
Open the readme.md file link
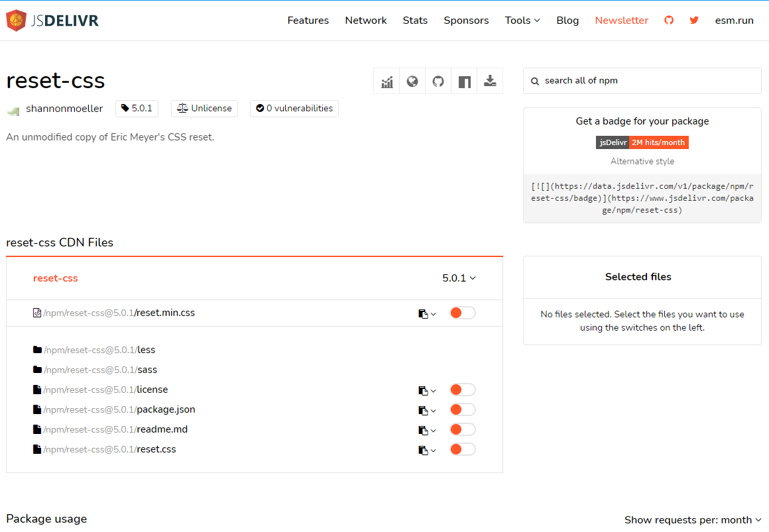(115, 429)
